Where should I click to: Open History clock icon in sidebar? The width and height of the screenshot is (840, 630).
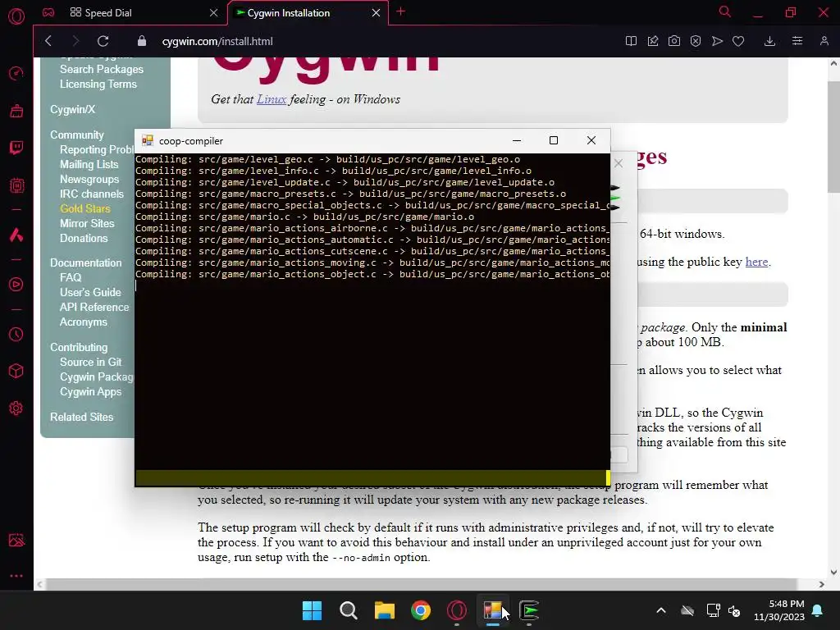[16, 335]
